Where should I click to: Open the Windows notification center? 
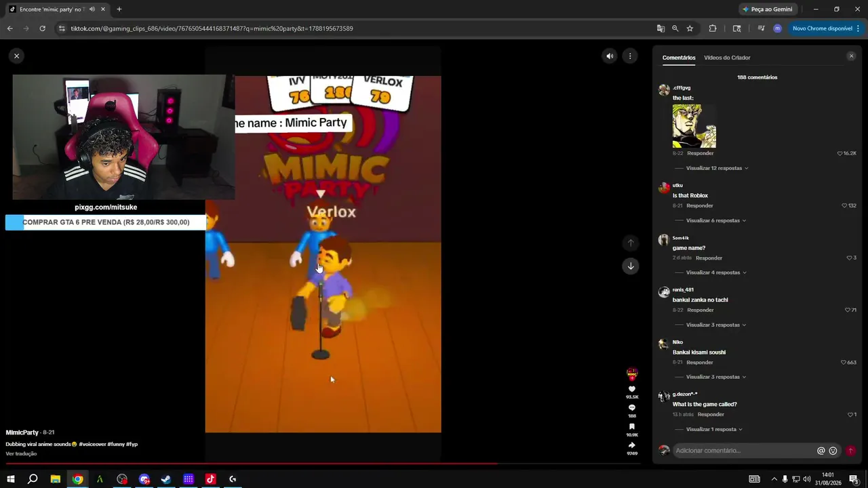click(x=854, y=479)
